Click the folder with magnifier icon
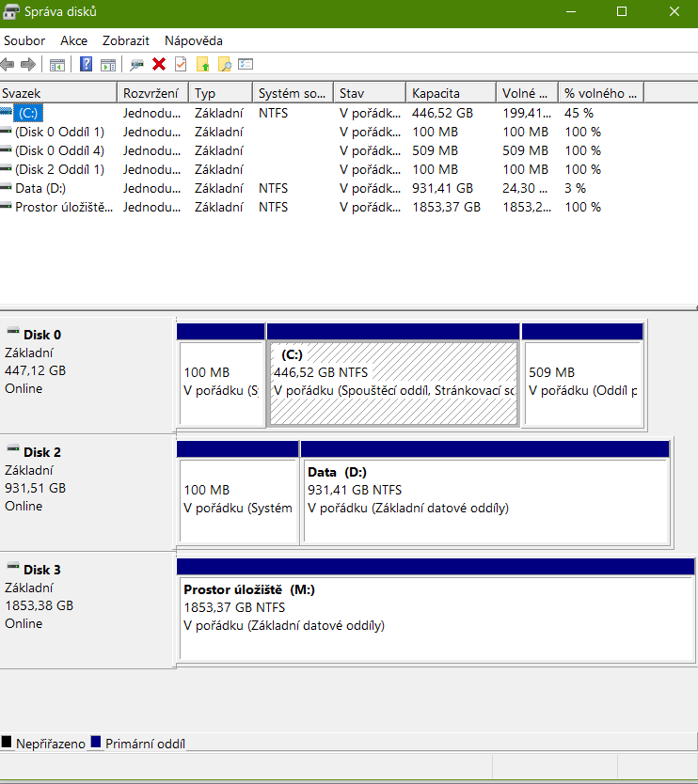 click(224, 64)
